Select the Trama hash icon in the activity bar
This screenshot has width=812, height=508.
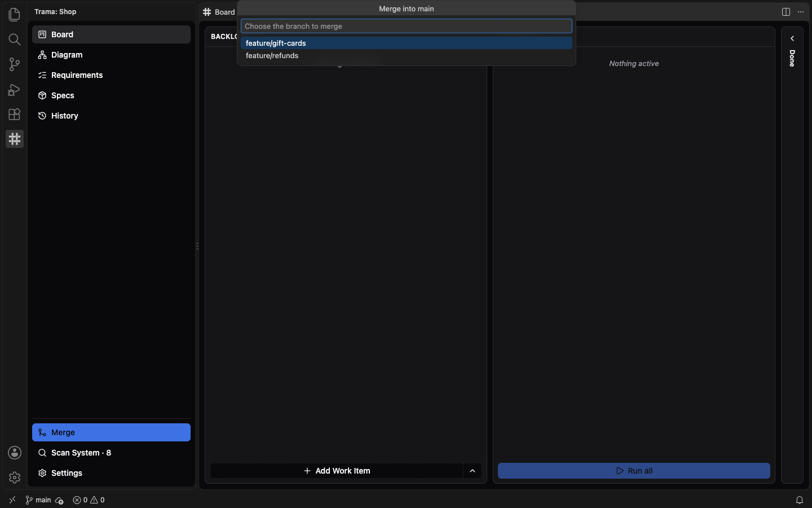coord(15,139)
